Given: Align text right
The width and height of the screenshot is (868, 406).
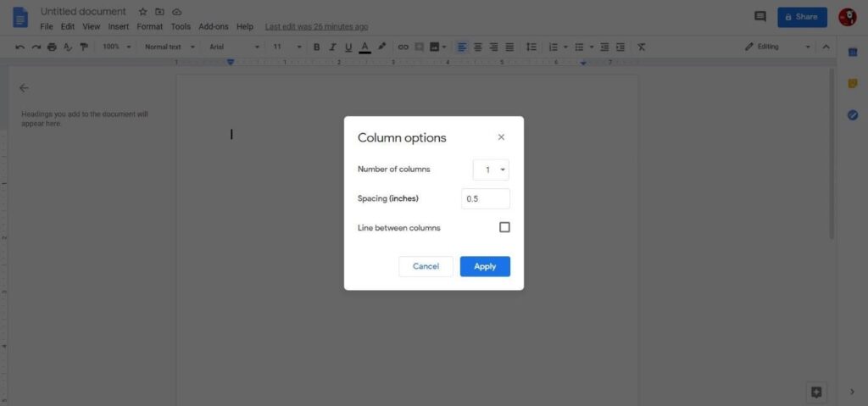Looking at the screenshot, I should coord(494,47).
